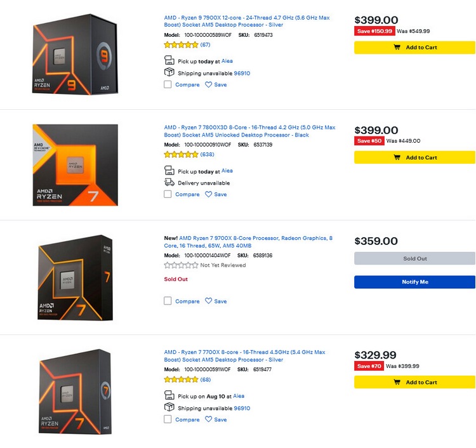
Task: Click the delivery truck icon for Ryzen 7 7800X3D
Action: point(169,183)
